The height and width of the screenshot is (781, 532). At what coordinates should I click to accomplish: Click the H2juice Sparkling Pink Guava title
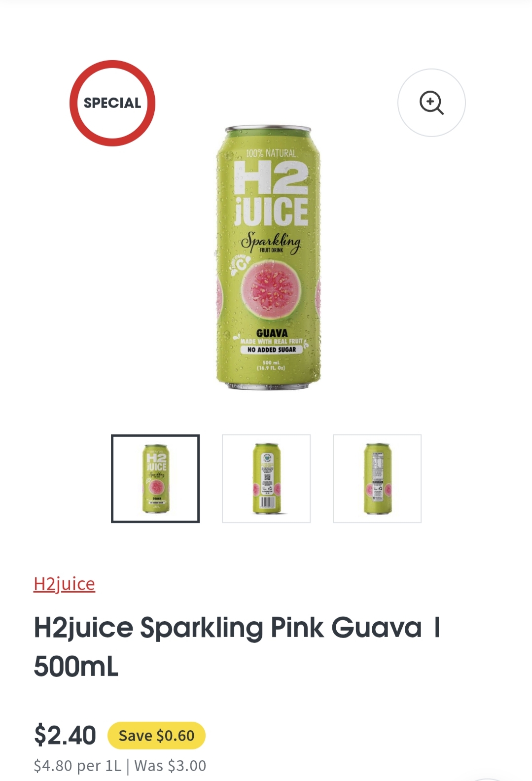click(237, 647)
